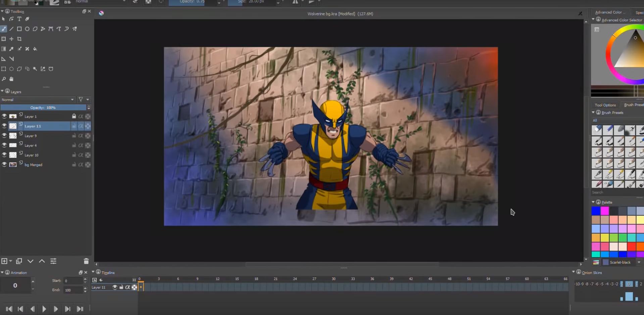Select the Crop tool
The image size is (644, 315).
coord(19,39)
